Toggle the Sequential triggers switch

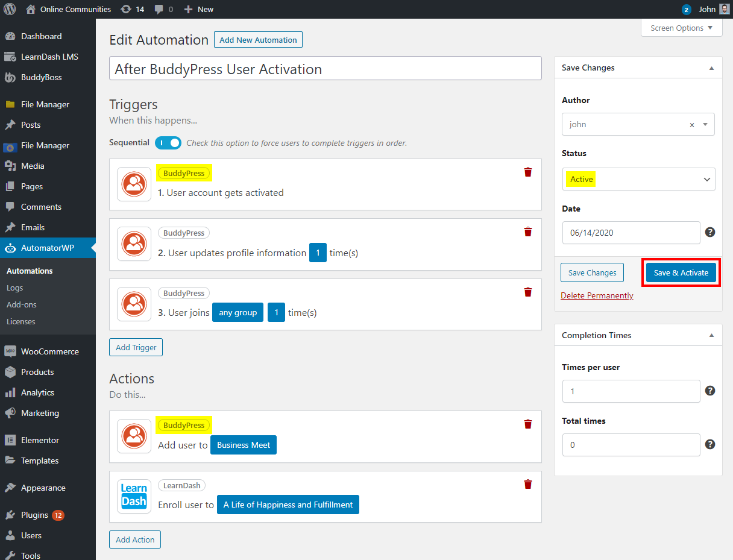(168, 143)
